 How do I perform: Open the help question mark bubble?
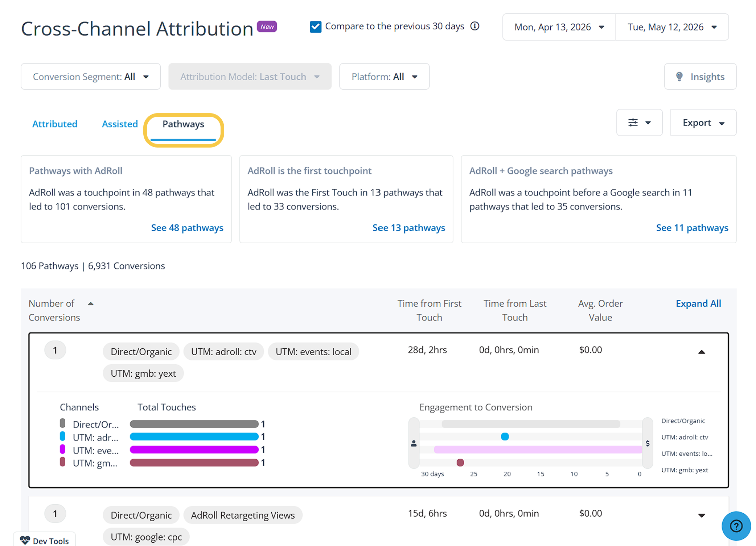(x=736, y=526)
